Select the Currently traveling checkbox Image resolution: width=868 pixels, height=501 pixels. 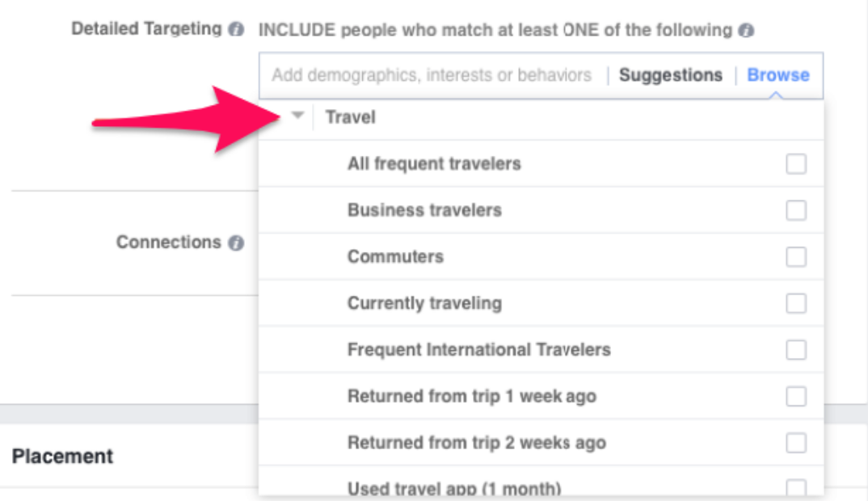point(795,303)
